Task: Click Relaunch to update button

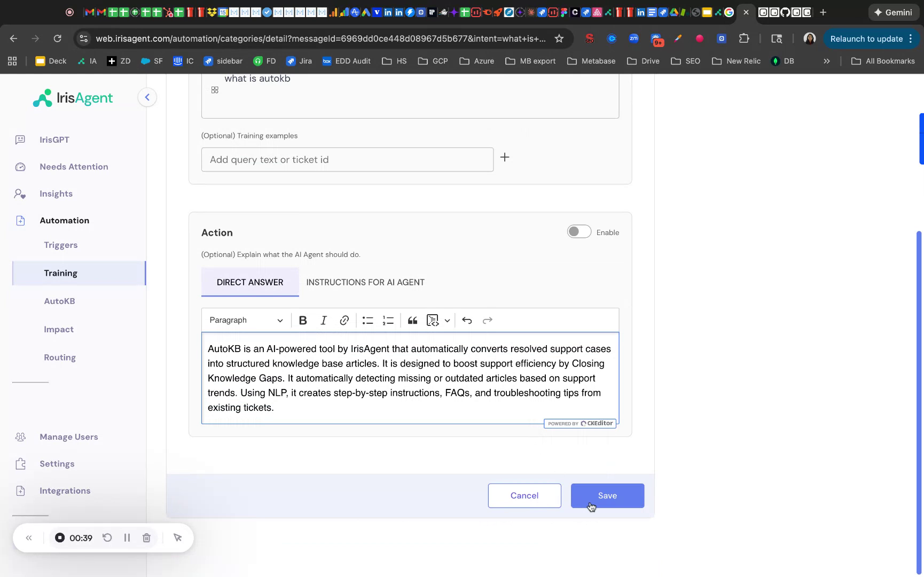Action: click(871, 38)
